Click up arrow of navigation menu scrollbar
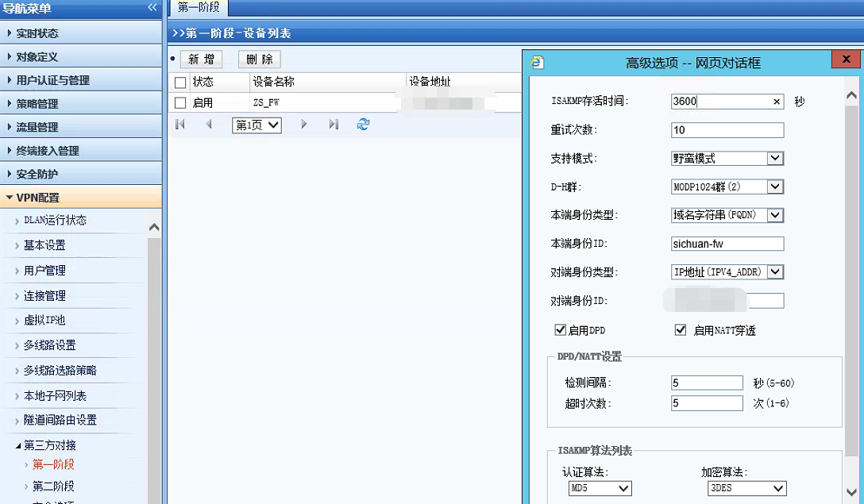 tap(154, 227)
